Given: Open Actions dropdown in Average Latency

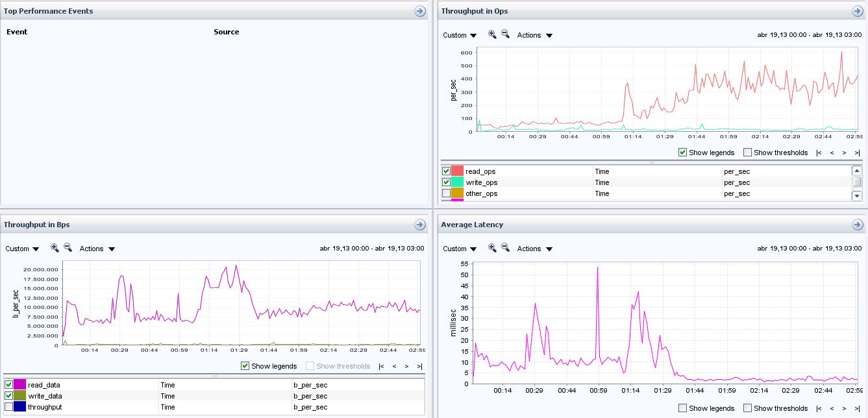Looking at the screenshot, I should [534, 249].
